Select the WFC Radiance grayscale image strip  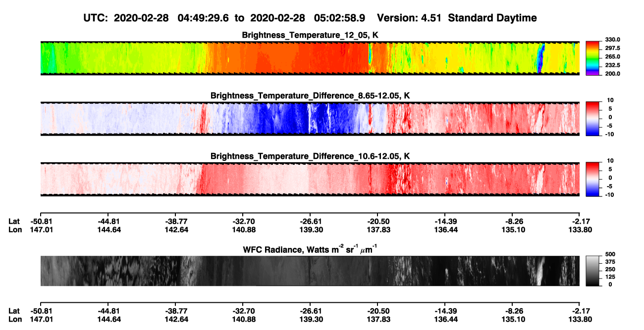[x=310, y=271]
